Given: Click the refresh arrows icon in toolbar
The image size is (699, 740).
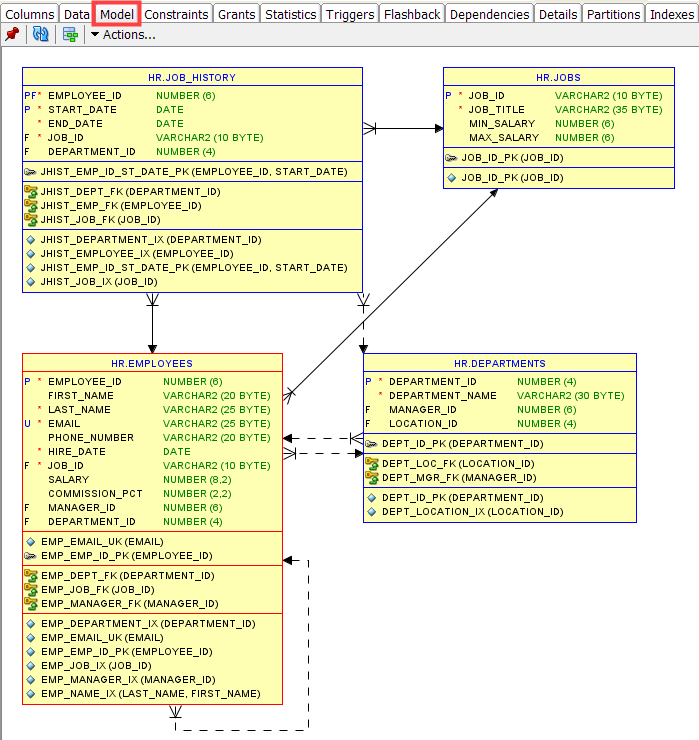Looking at the screenshot, I should [41, 34].
